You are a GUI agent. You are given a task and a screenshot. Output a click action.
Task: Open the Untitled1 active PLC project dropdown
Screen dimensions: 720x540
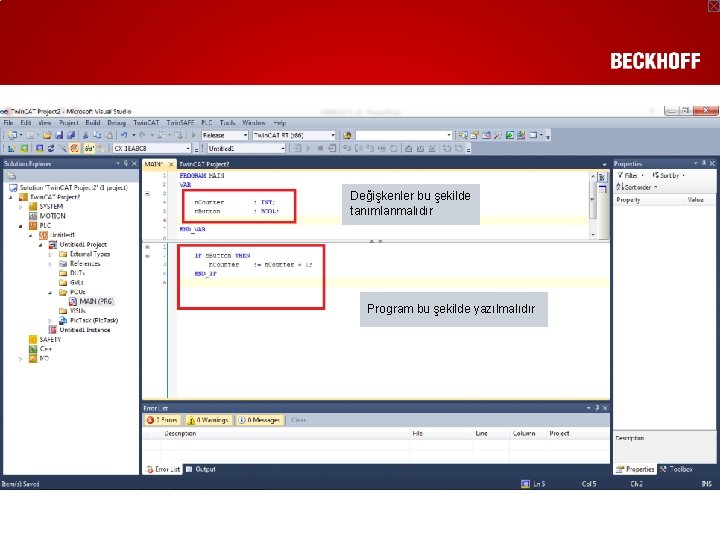pos(283,148)
